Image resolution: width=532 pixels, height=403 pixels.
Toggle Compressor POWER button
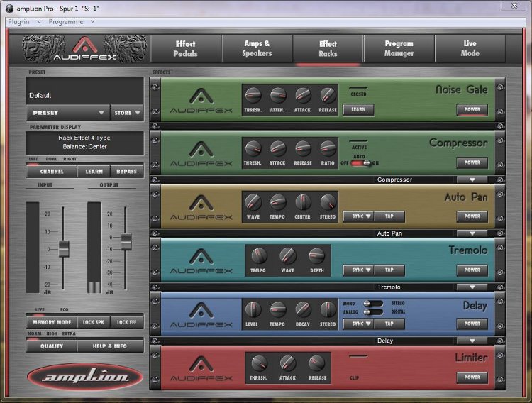(x=472, y=162)
